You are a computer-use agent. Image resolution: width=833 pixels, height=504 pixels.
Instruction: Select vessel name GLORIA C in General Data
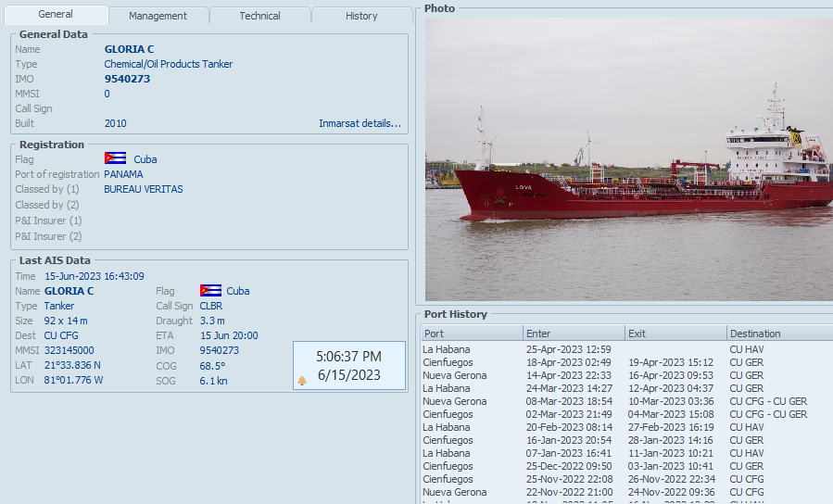(129, 49)
